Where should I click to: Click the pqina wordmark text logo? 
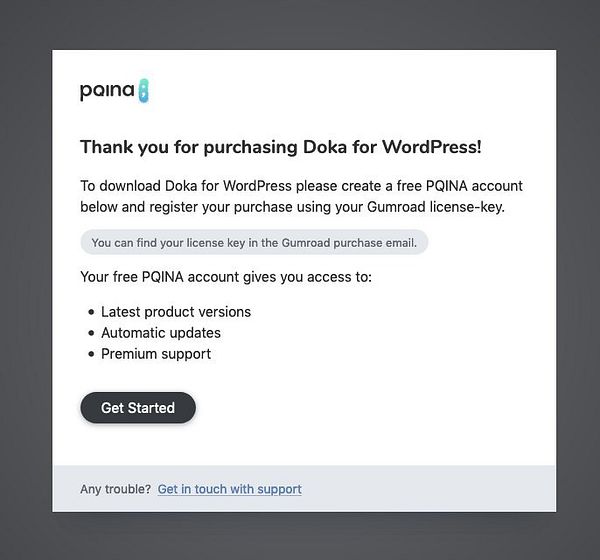point(107,91)
